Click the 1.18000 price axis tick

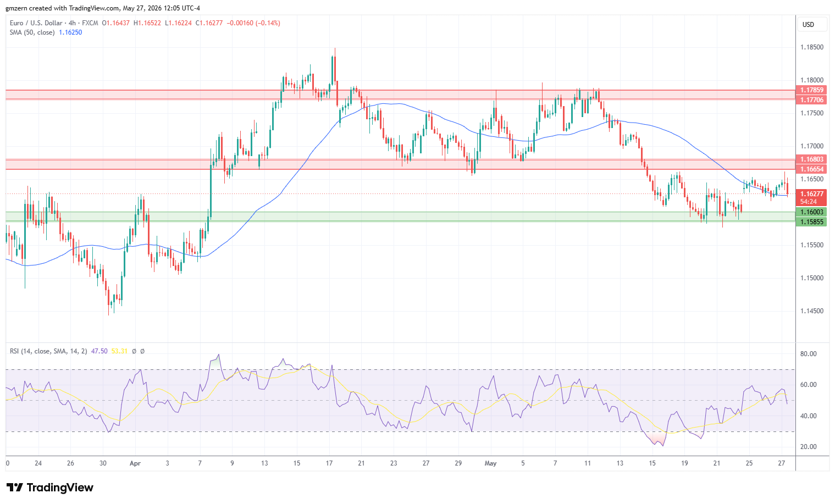(x=811, y=80)
